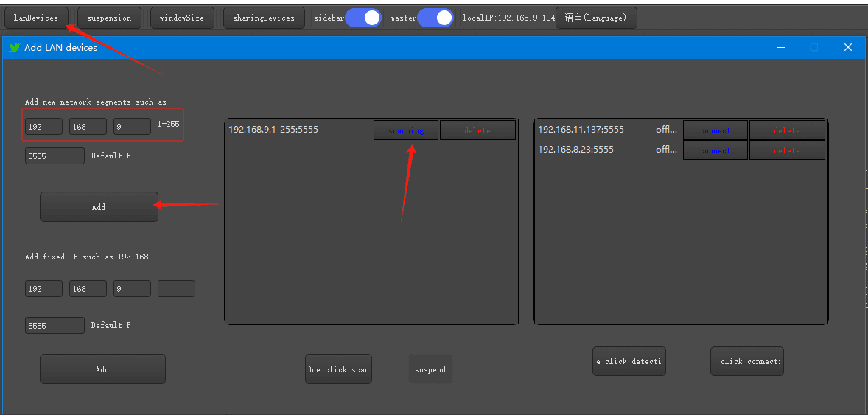Run one click connect

tap(746, 361)
